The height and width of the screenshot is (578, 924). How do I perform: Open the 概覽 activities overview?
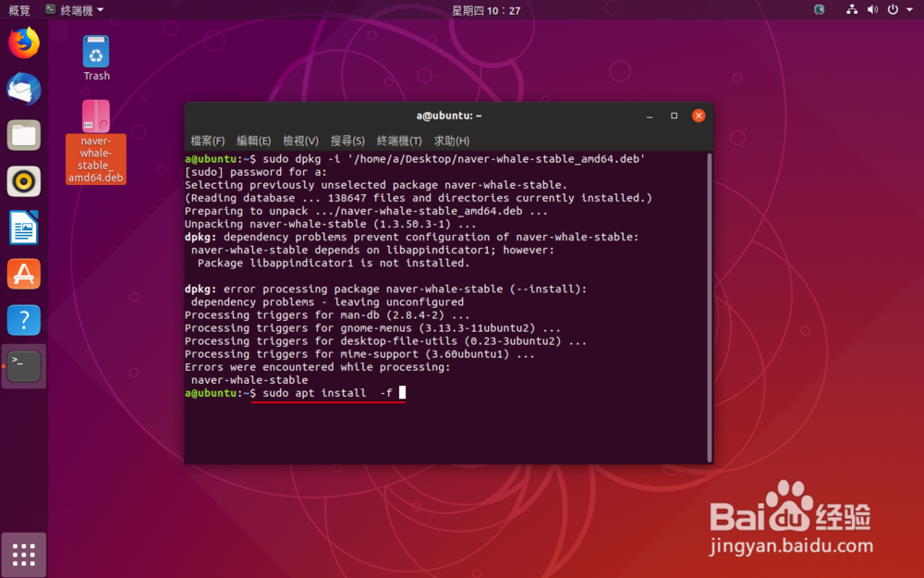point(19,10)
